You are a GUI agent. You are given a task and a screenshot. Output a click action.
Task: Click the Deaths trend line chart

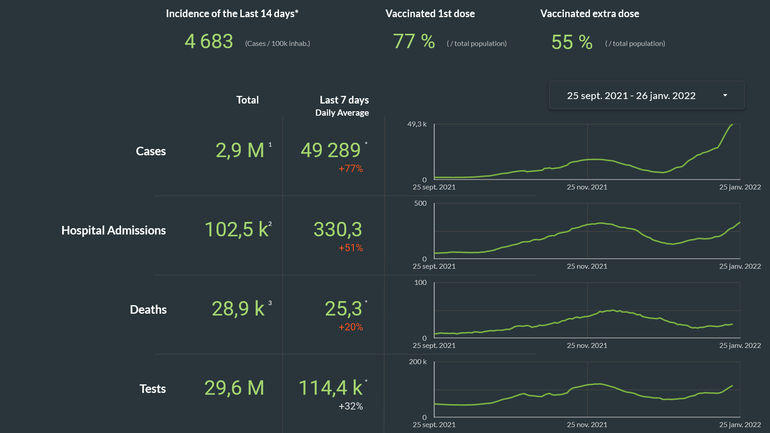586,310
